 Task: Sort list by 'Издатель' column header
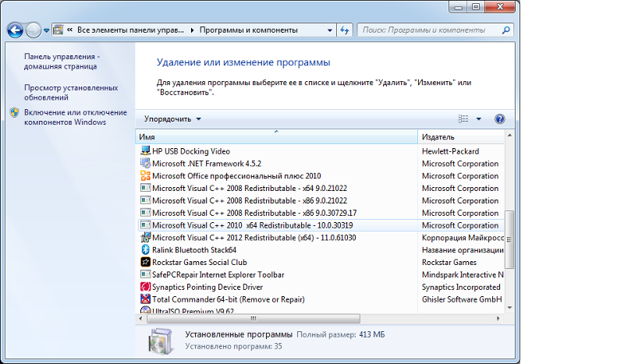coord(461,137)
